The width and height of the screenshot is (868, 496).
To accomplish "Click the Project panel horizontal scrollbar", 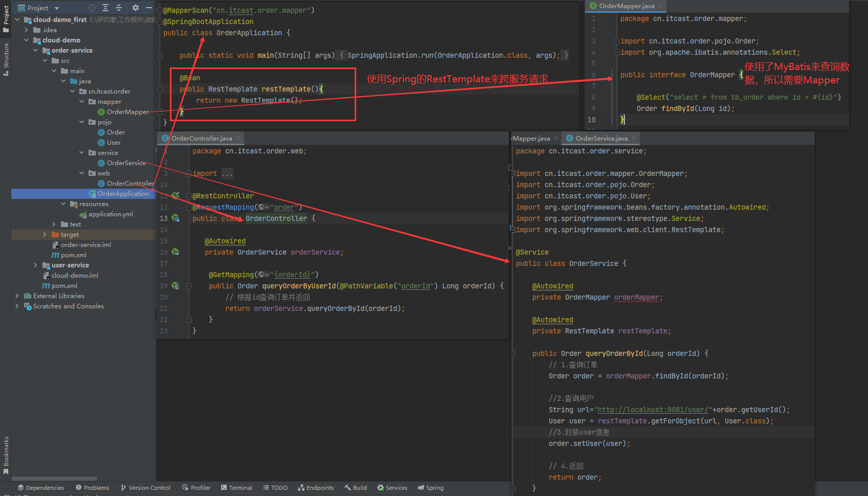I will (54, 479).
